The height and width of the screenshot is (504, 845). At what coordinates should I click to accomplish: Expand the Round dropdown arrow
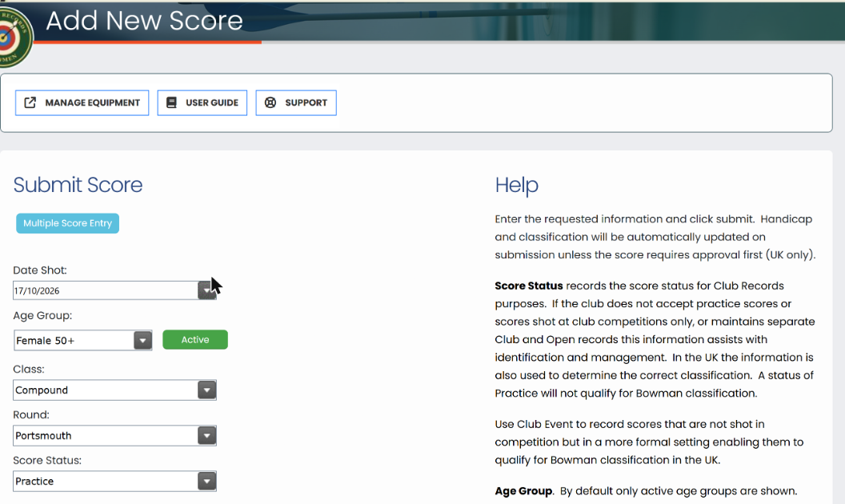click(x=207, y=435)
